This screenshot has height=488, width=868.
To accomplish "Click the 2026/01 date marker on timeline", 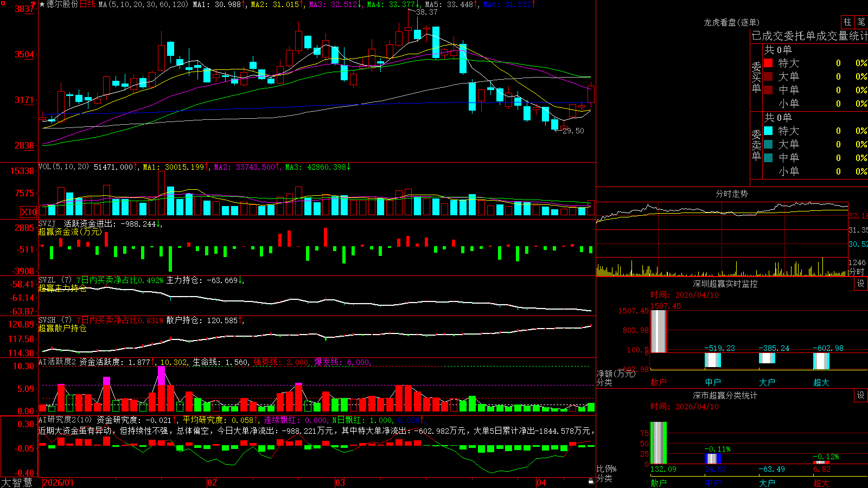I will (59, 483).
